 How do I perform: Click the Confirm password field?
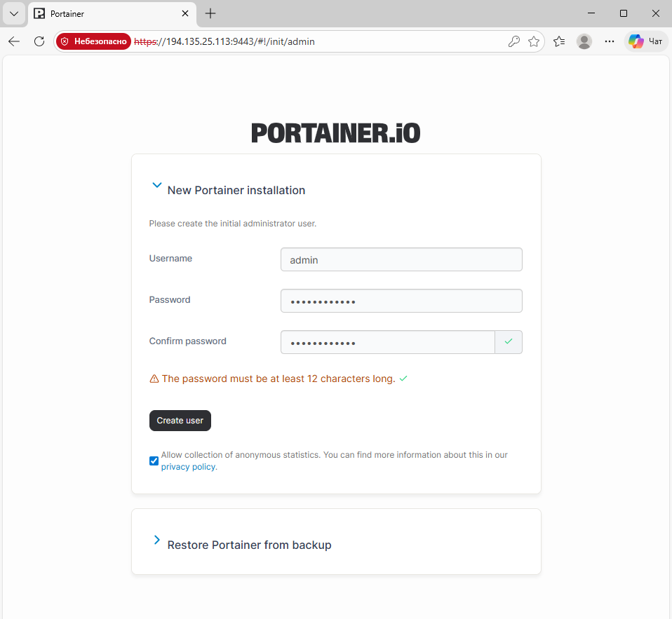pyautogui.click(x=388, y=342)
